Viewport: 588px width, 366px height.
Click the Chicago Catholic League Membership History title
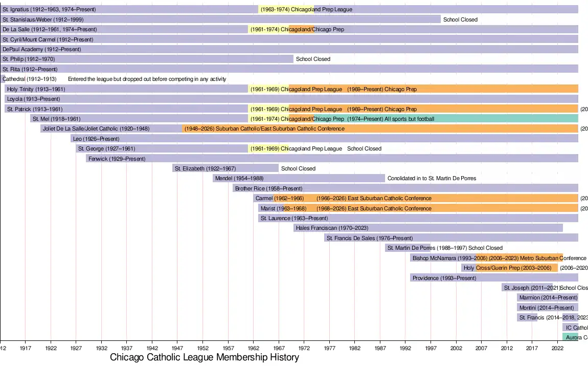(205, 357)
